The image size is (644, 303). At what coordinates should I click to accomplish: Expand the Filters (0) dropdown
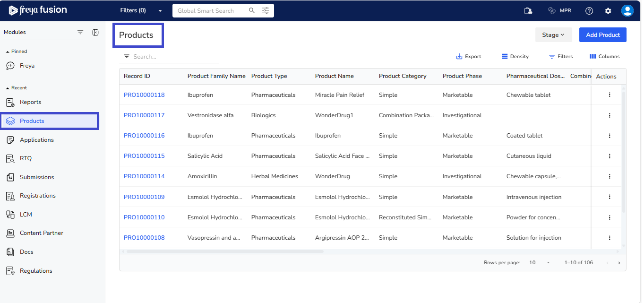141,10
